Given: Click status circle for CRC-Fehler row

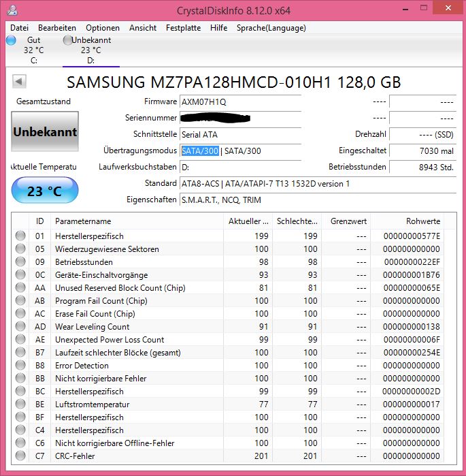Looking at the screenshot, I should click(x=20, y=456).
